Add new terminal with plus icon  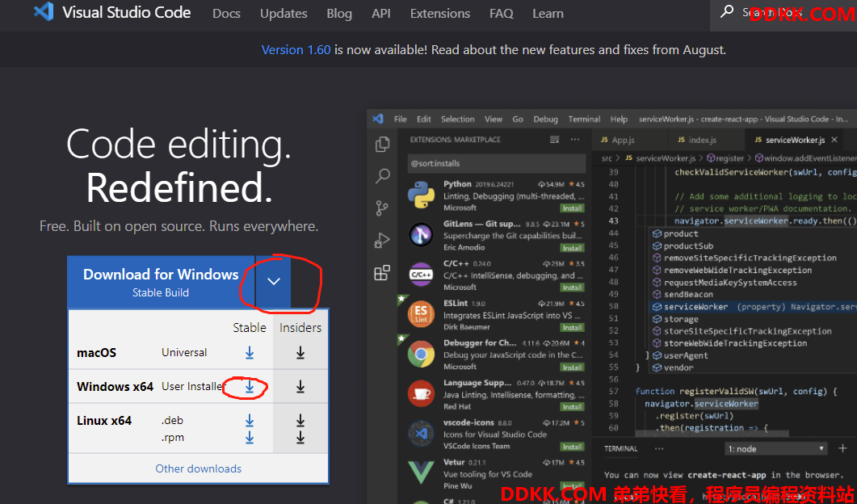842,448
